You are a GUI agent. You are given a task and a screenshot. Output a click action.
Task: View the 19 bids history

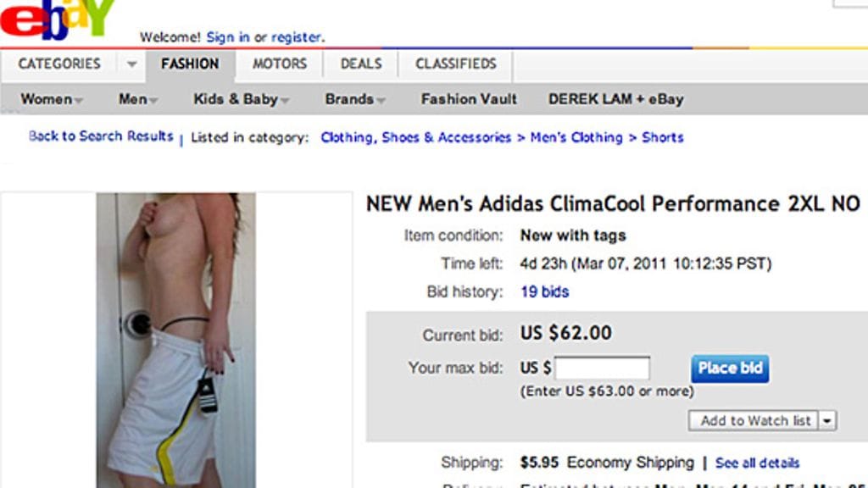544,291
